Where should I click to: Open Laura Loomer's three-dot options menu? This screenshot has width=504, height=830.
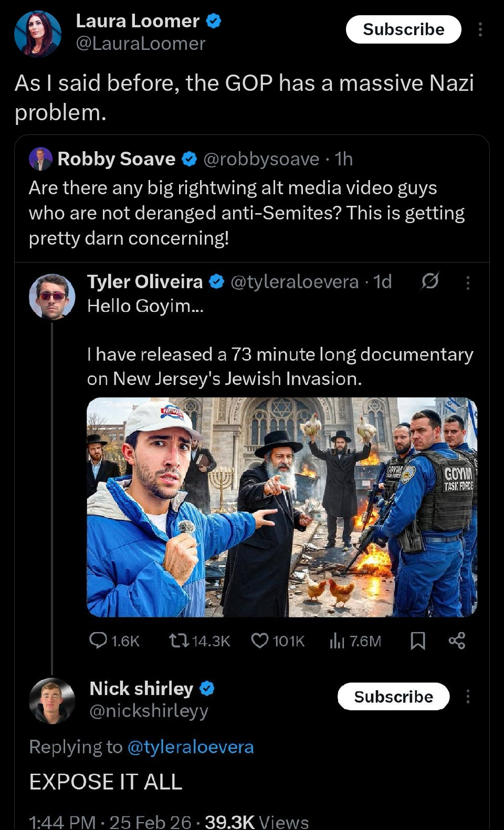[480, 29]
